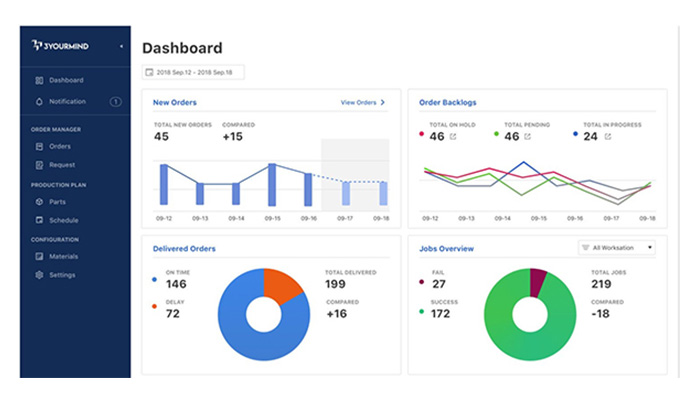Collapse the sidebar with the arrow toggle

click(121, 46)
